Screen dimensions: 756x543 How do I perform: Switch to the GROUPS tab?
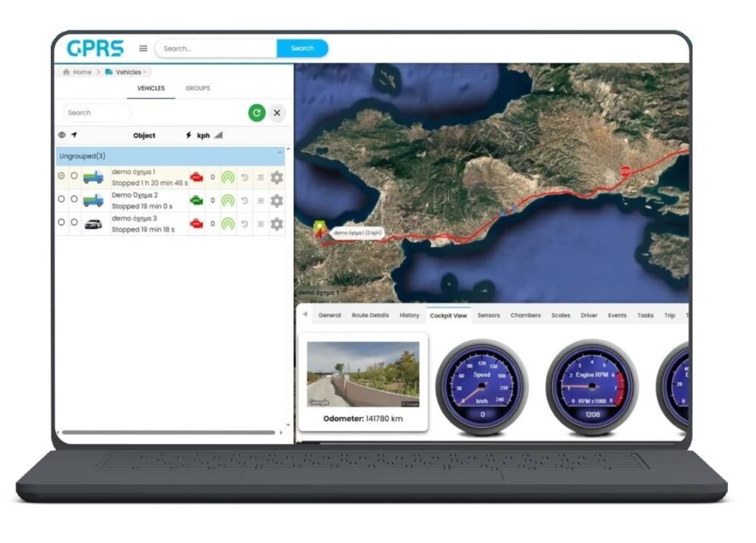[x=197, y=89]
